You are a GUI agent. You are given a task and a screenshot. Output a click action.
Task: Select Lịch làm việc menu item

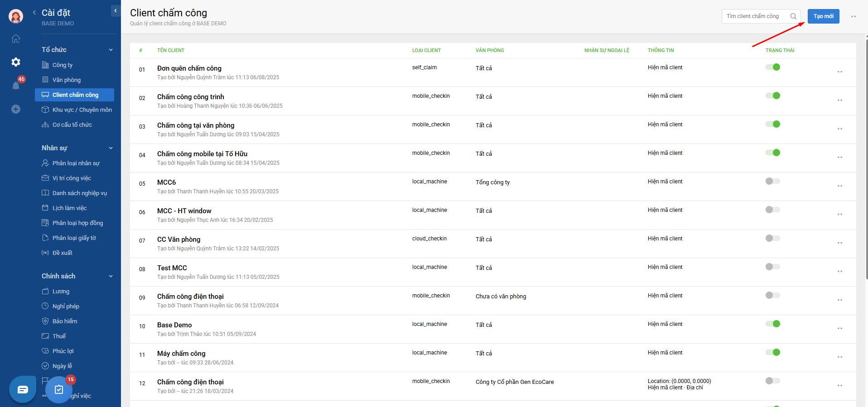[69, 208]
